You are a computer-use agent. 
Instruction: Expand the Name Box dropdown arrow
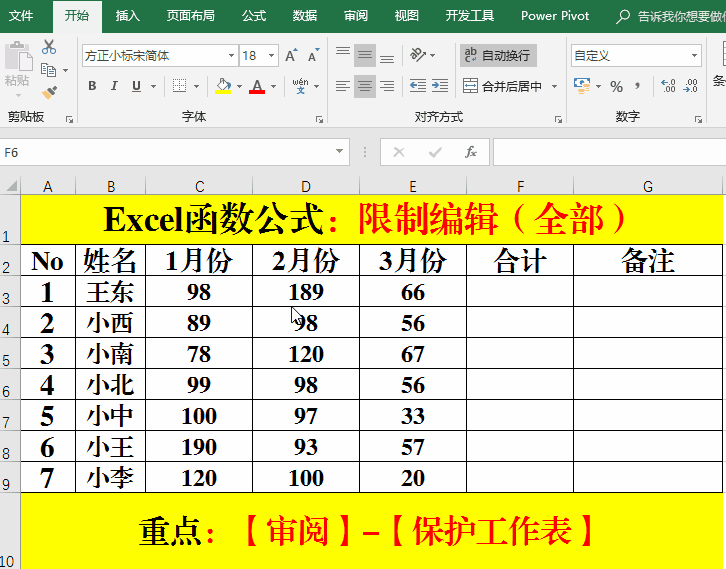point(339,151)
